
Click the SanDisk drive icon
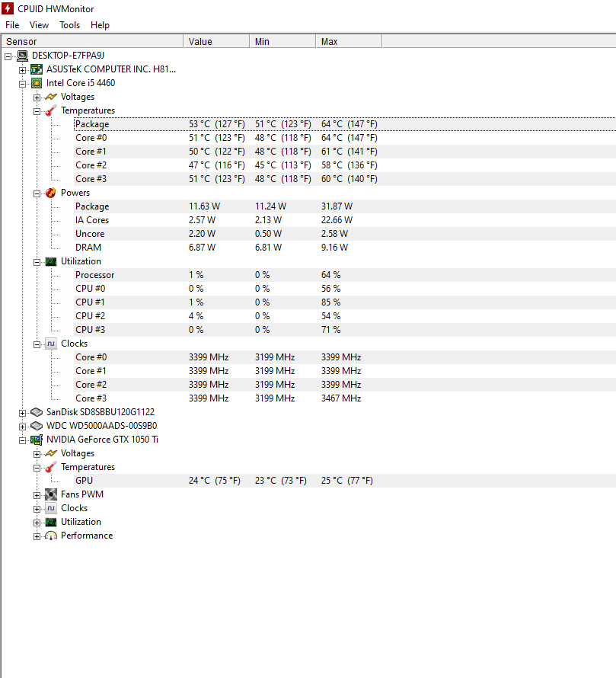click(x=37, y=412)
